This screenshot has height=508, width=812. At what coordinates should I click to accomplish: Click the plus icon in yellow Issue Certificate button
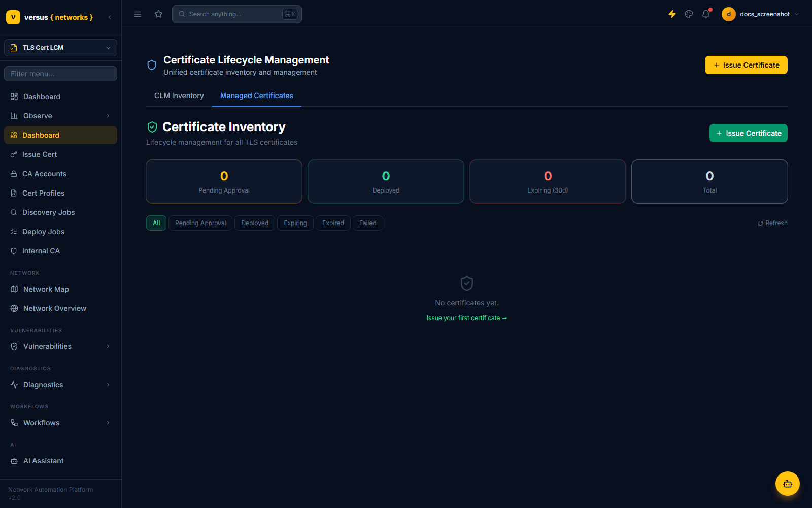tap(717, 65)
